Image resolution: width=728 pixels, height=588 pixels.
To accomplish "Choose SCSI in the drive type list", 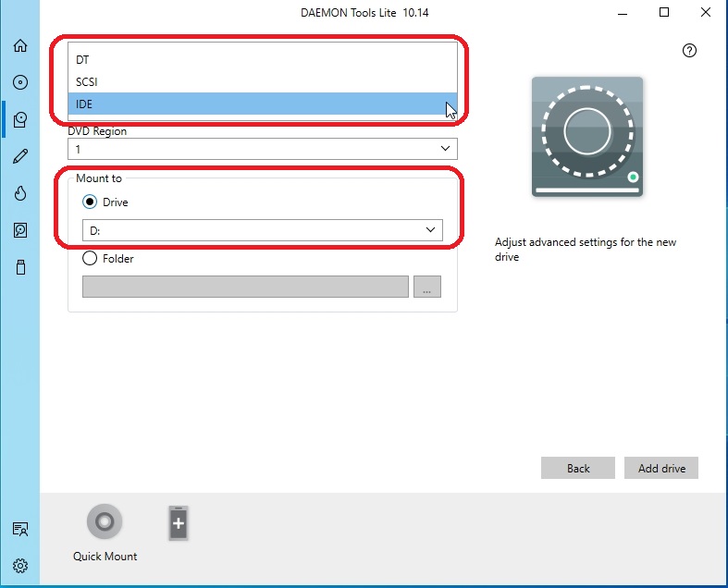I will (263, 81).
